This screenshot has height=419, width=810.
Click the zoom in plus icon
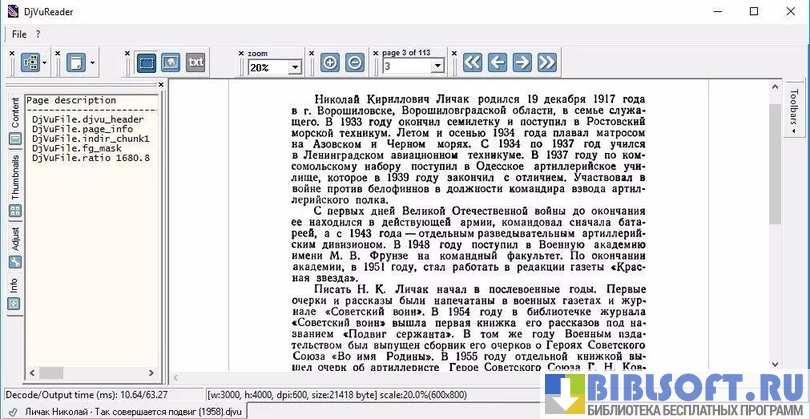(x=330, y=63)
